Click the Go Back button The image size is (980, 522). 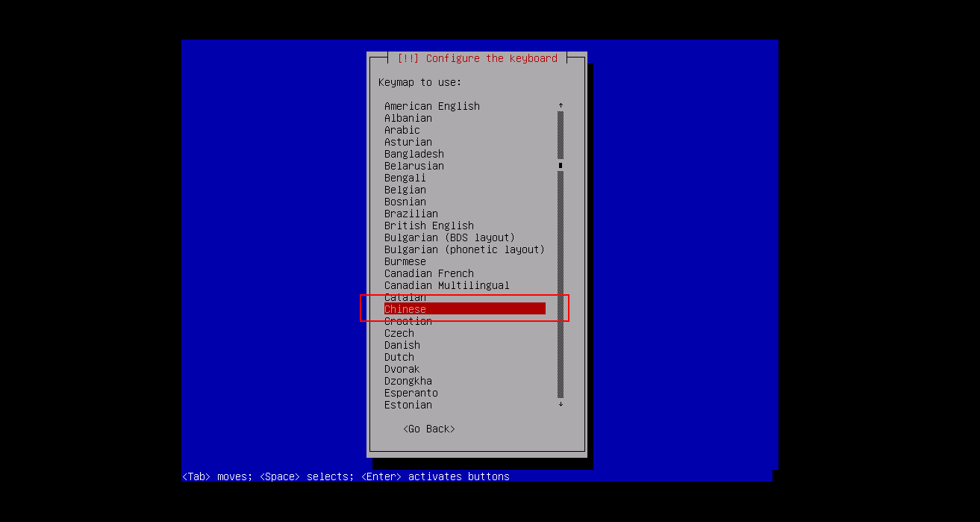tap(429, 429)
